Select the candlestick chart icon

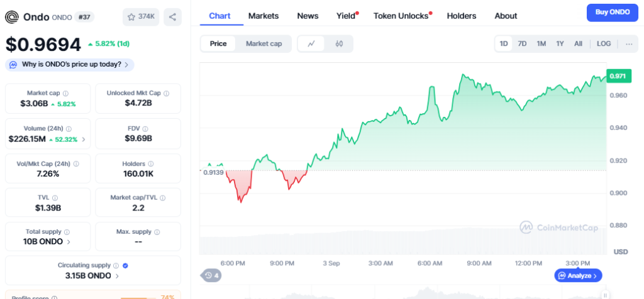[339, 43]
